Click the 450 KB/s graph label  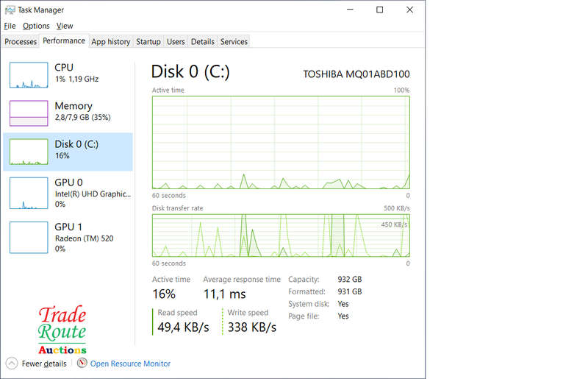coord(394,224)
